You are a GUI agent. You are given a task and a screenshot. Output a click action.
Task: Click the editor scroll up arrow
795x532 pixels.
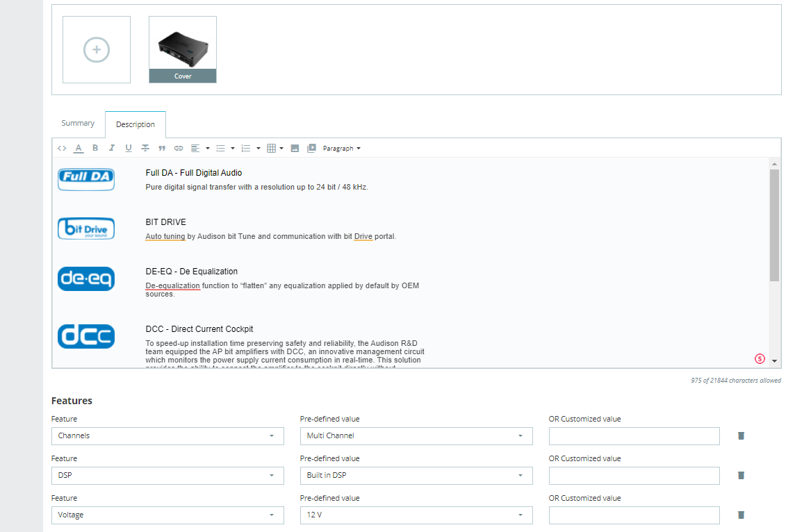(774, 164)
